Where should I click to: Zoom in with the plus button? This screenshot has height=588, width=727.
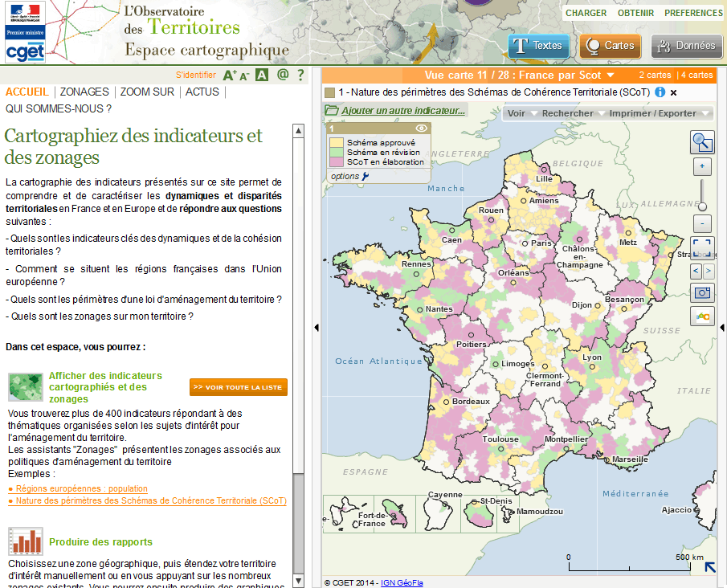[702, 166]
